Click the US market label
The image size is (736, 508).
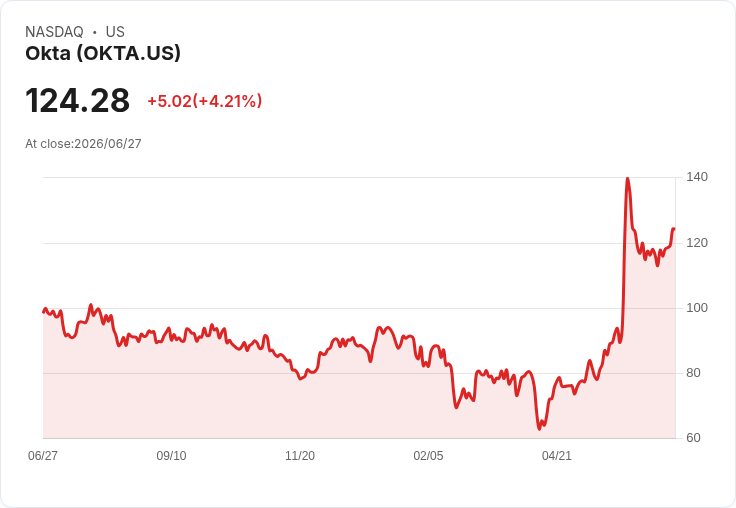115,32
